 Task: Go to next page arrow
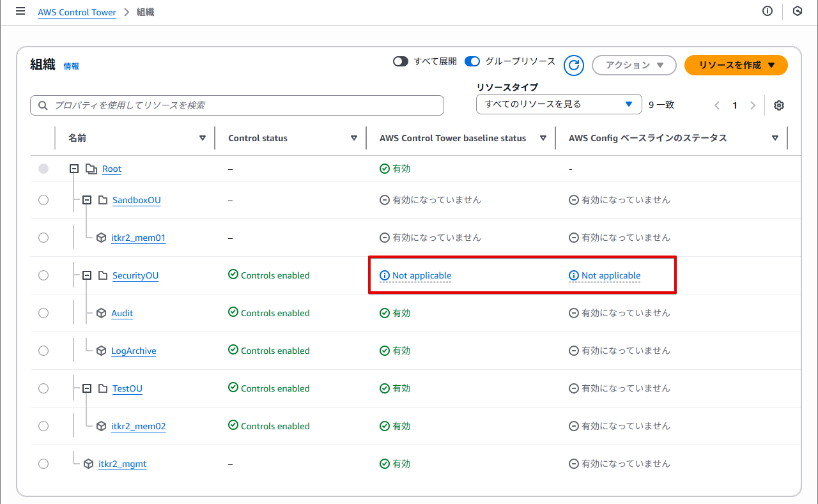pyautogui.click(x=753, y=105)
